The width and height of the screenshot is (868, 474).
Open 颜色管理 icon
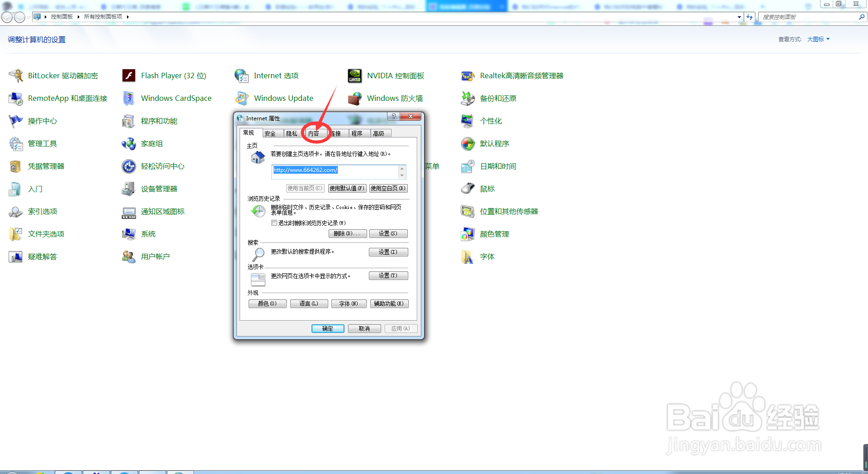pyautogui.click(x=468, y=234)
